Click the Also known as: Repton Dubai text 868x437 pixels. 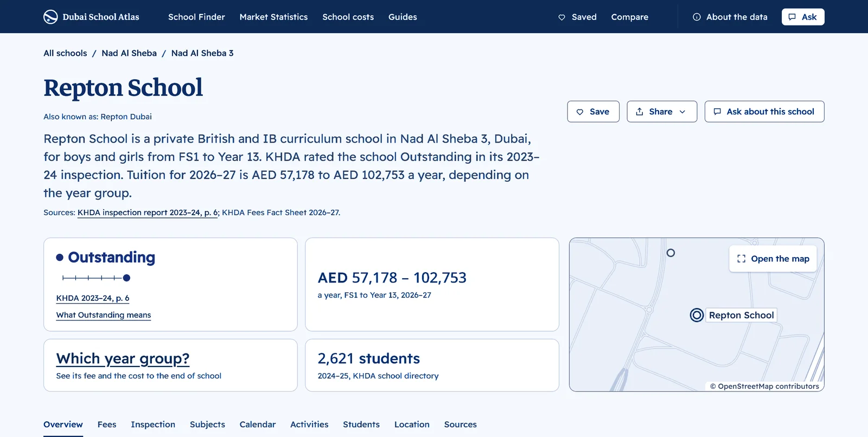point(98,117)
